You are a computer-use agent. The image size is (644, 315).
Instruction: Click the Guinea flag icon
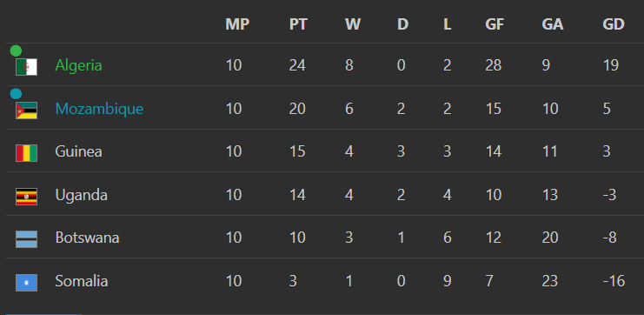pyautogui.click(x=26, y=153)
